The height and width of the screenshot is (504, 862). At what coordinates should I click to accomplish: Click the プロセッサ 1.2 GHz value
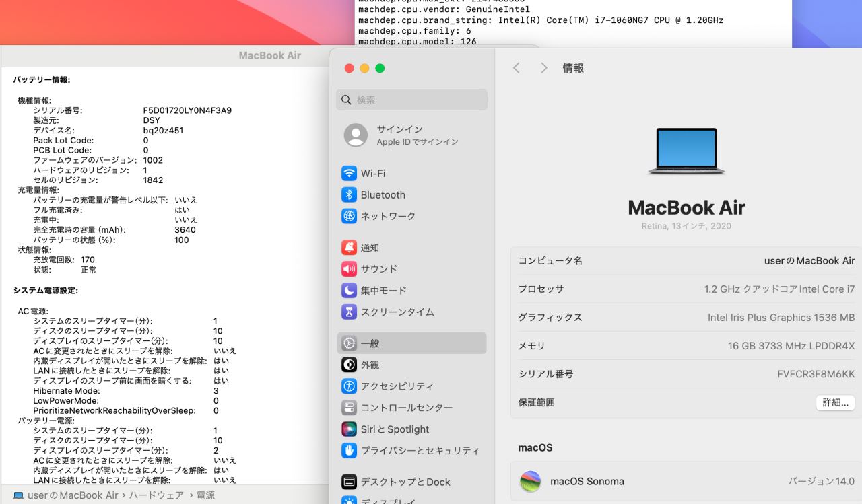tap(780, 289)
